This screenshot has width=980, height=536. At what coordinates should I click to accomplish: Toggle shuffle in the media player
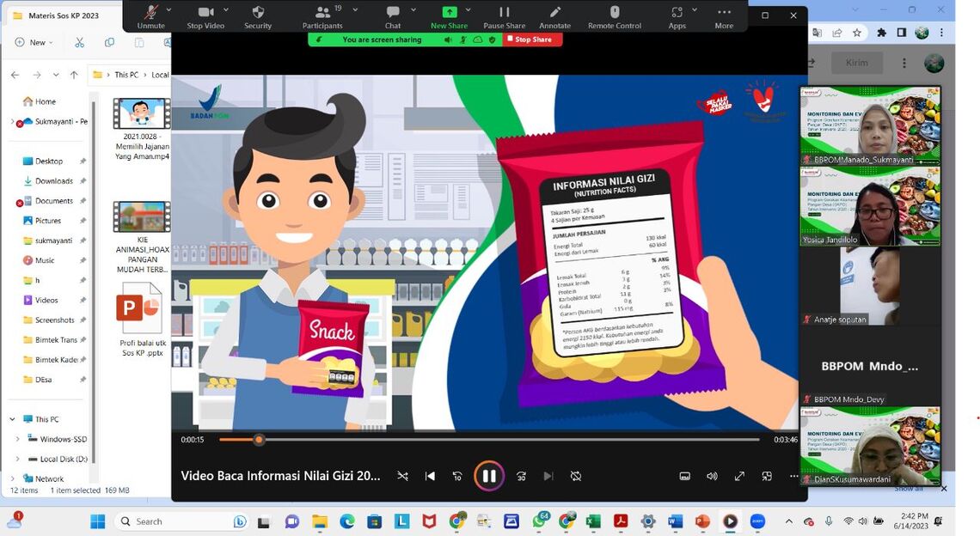pos(402,476)
